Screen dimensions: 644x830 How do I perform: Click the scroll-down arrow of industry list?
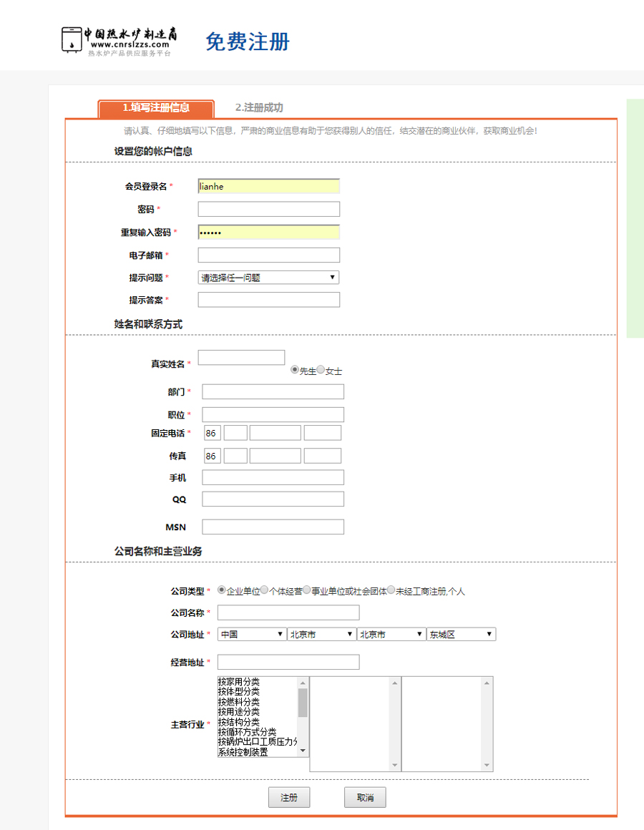pos(303,751)
